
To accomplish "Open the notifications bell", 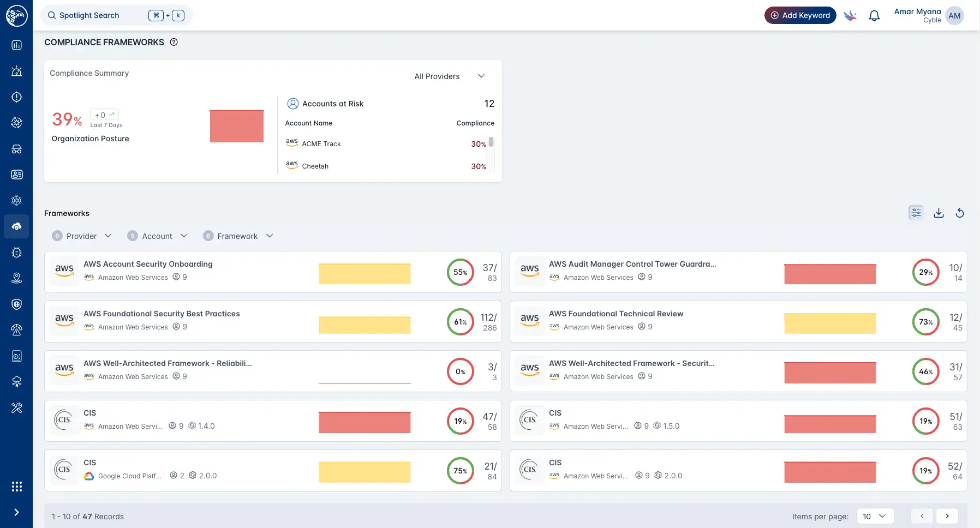I will [x=874, y=16].
